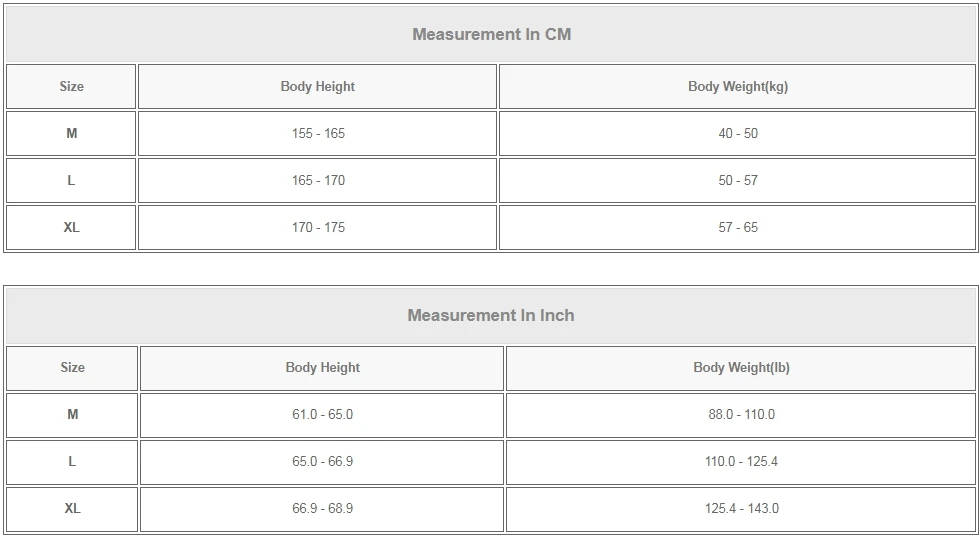Select the 50 - 57 weight cell
The width and height of the screenshot is (980, 538).
pyautogui.click(x=738, y=180)
